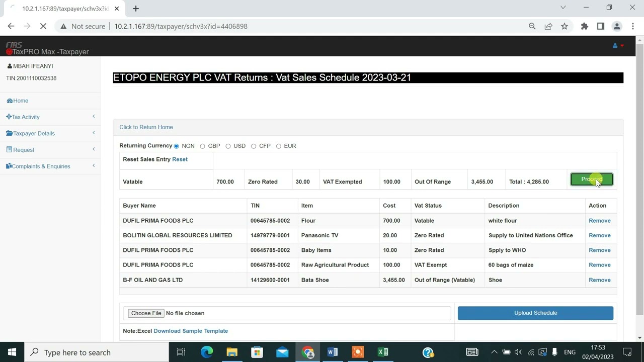Open the tab search chevron in title bar
This screenshot has width=644, height=362.
563,8
